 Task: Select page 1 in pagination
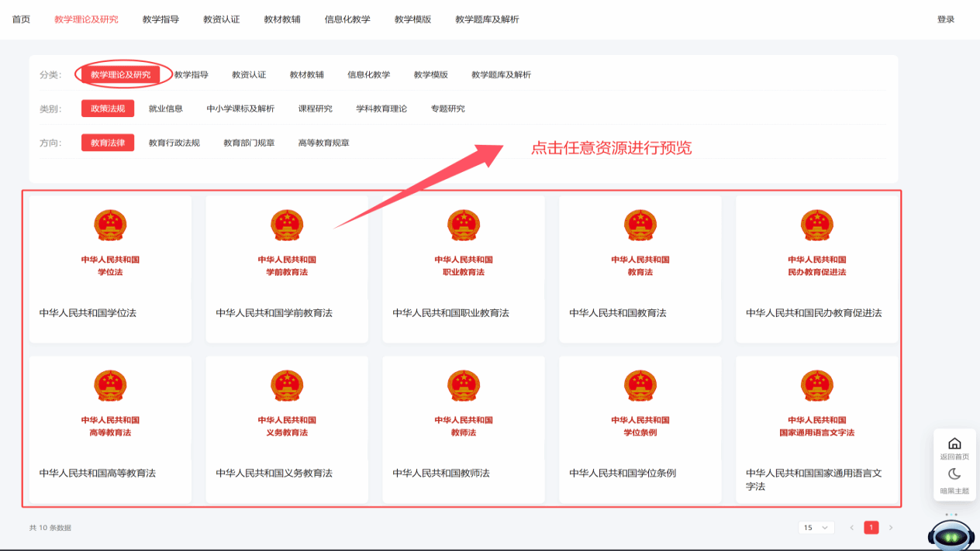click(x=871, y=528)
